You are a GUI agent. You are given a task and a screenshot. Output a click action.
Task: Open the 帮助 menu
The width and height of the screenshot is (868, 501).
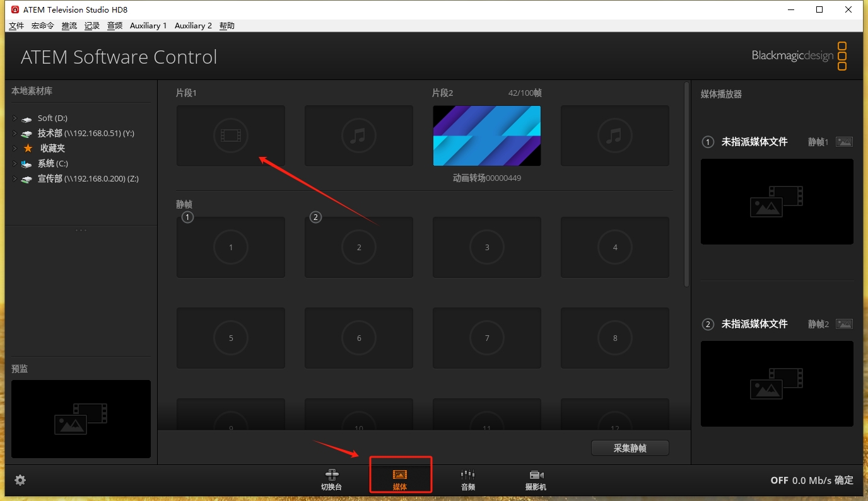(x=227, y=26)
